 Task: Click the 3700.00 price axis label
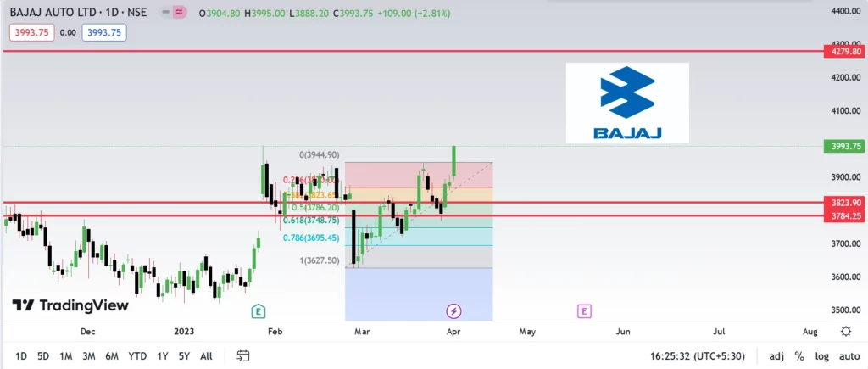point(845,243)
